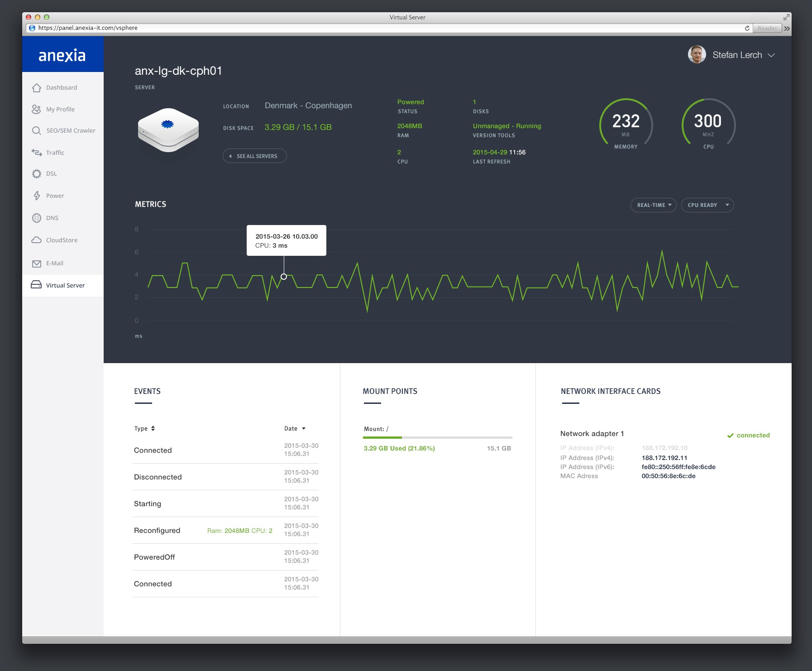
Task: Open the REAL-TIME dropdown
Action: [x=654, y=205]
